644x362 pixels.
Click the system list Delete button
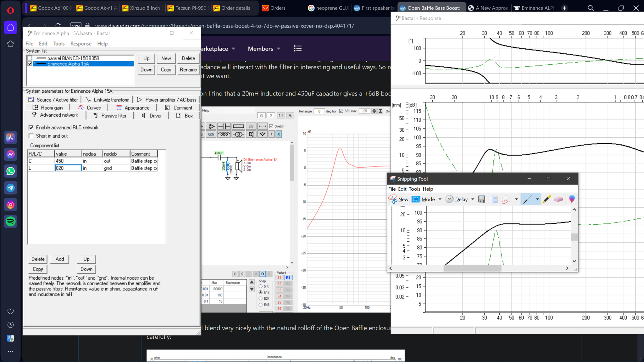tap(188, 58)
